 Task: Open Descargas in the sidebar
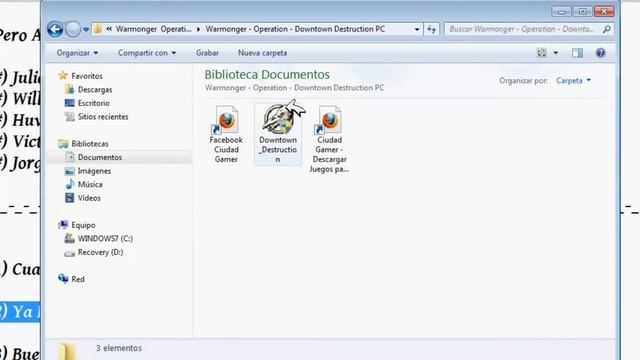point(95,89)
